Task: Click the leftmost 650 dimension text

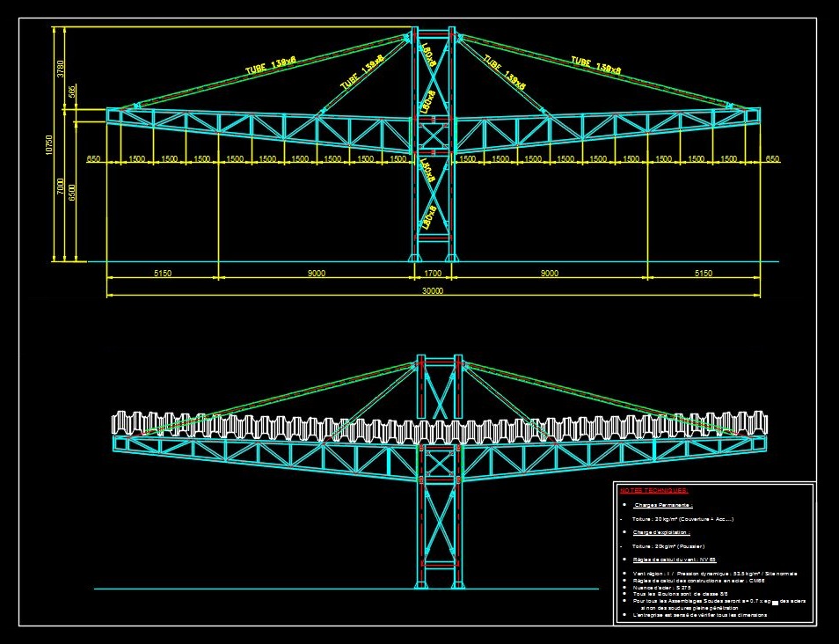Action: point(94,159)
